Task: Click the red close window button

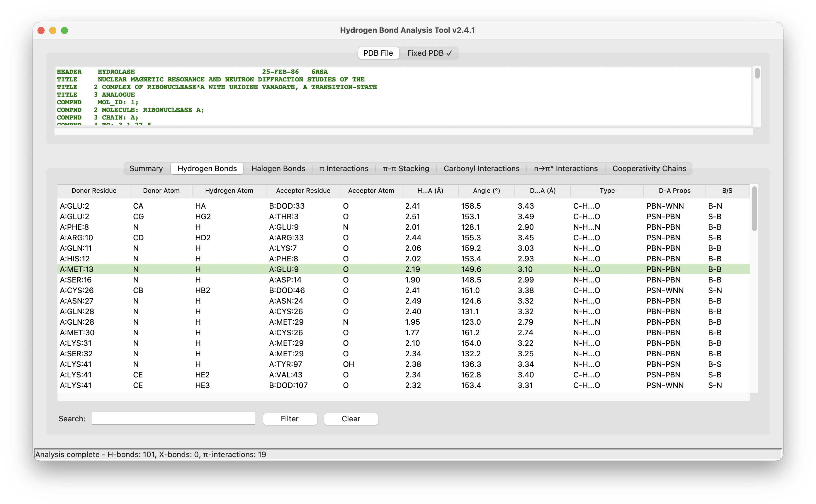Action: tap(41, 30)
